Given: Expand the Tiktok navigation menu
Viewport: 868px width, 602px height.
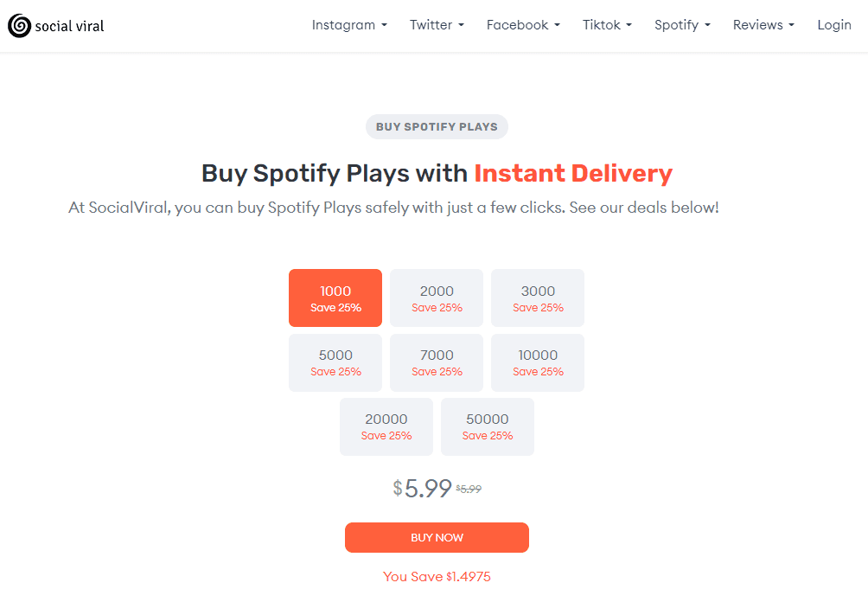Looking at the screenshot, I should [x=607, y=25].
